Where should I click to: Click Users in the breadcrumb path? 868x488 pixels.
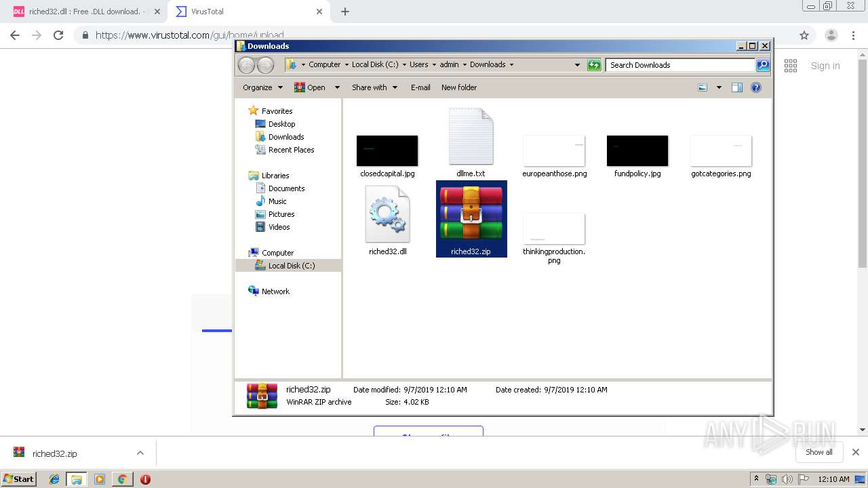click(x=418, y=65)
